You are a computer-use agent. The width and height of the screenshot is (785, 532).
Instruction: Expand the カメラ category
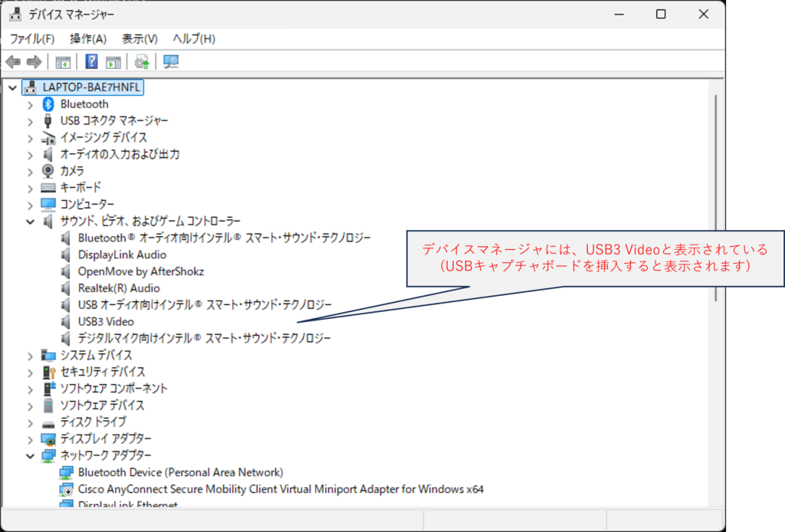tap(30, 171)
